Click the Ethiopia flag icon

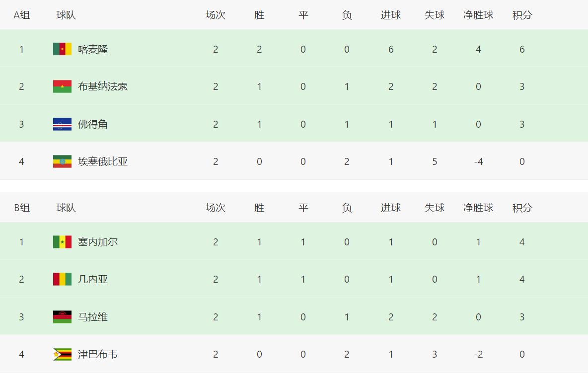(x=62, y=162)
